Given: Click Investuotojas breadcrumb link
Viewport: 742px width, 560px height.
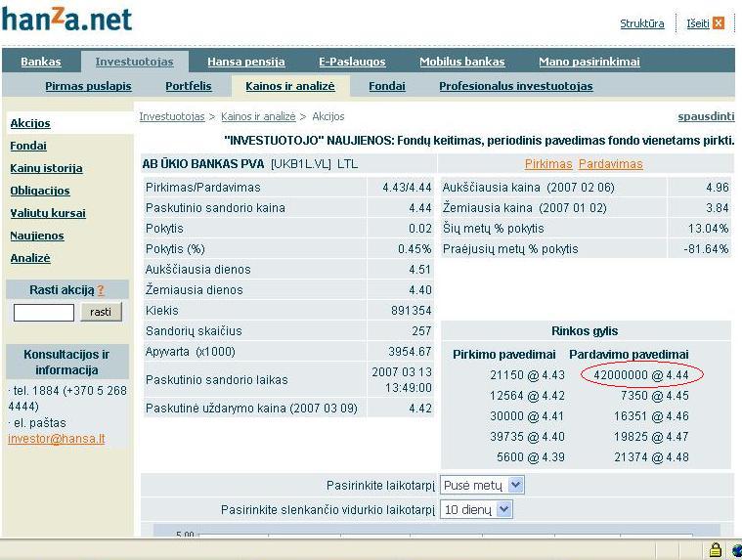Looking at the screenshot, I should (172, 116).
